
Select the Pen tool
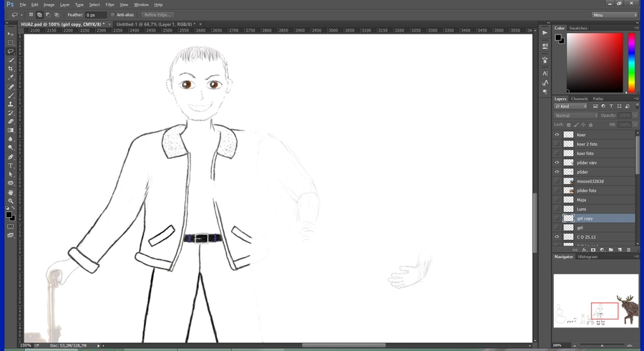(11, 157)
